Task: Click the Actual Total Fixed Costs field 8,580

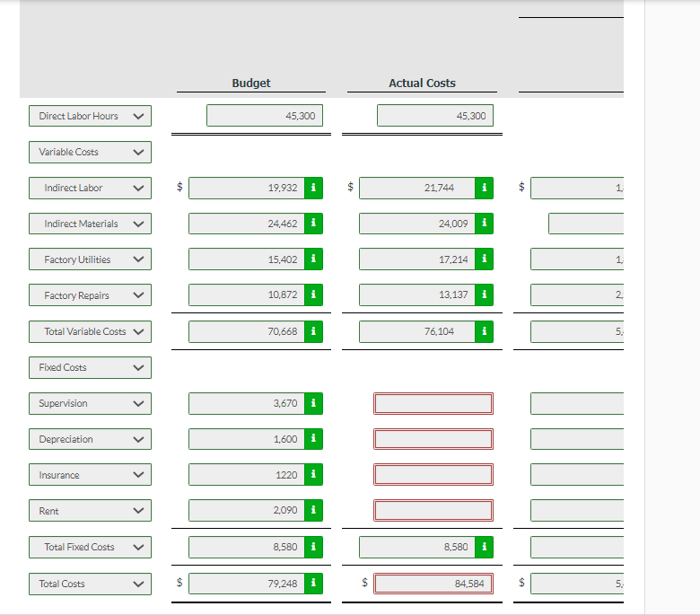Action: [x=417, y=547]
